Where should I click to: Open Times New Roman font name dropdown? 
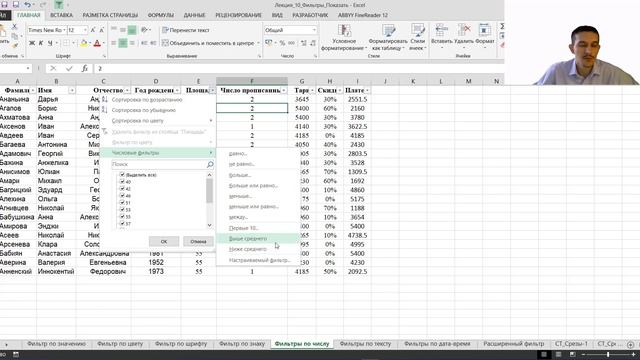pyautogui.click(x=64, y=30)
